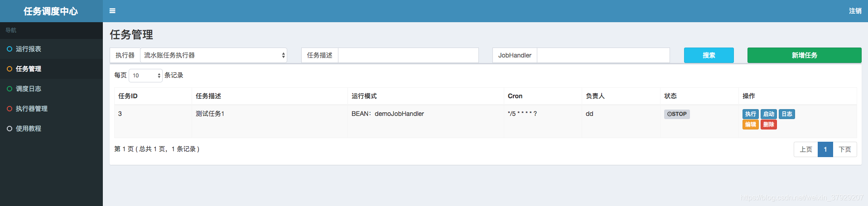Go to 调度日志 in the sidebar

(x=51, y=89)
